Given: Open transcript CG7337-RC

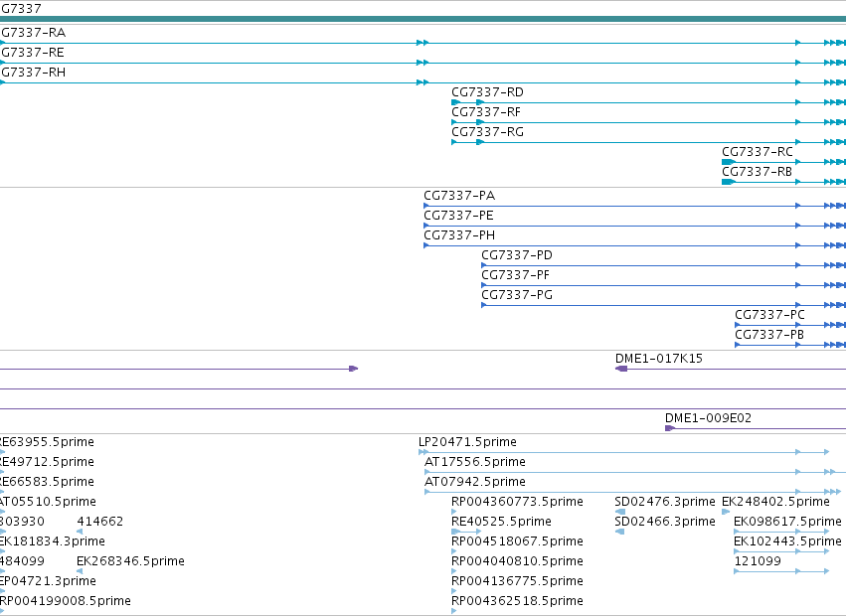Looking at the screenshot, I should click(x=758, y=152).
